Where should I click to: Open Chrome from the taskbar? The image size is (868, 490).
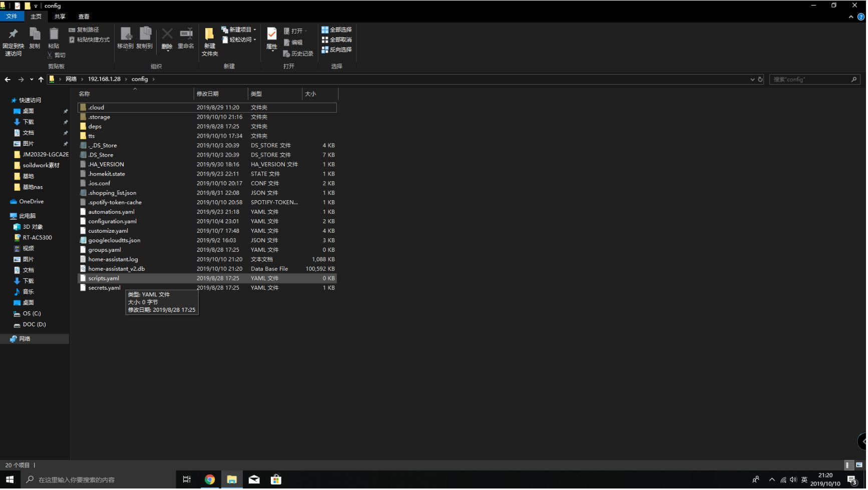210,480
